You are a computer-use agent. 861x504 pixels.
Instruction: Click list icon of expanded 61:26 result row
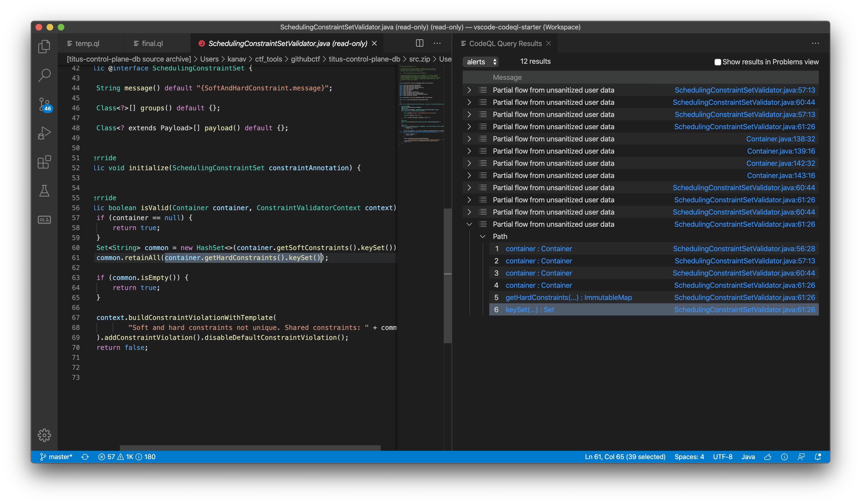coord(482,224)
